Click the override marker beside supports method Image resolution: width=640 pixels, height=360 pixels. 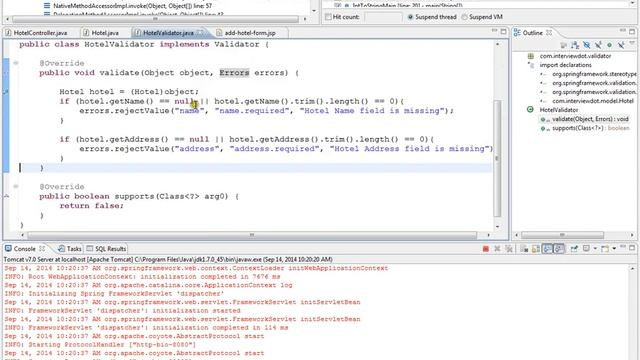tap(7, 196)
